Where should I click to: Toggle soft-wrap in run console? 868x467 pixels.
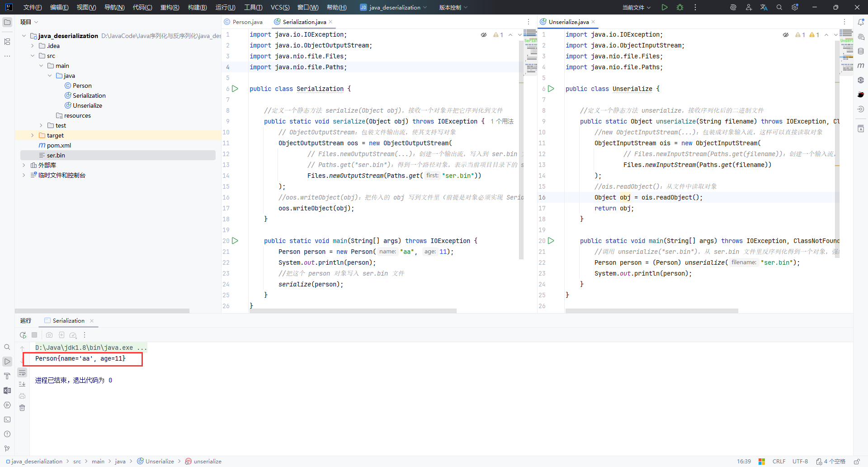click(x=22, y=372)
